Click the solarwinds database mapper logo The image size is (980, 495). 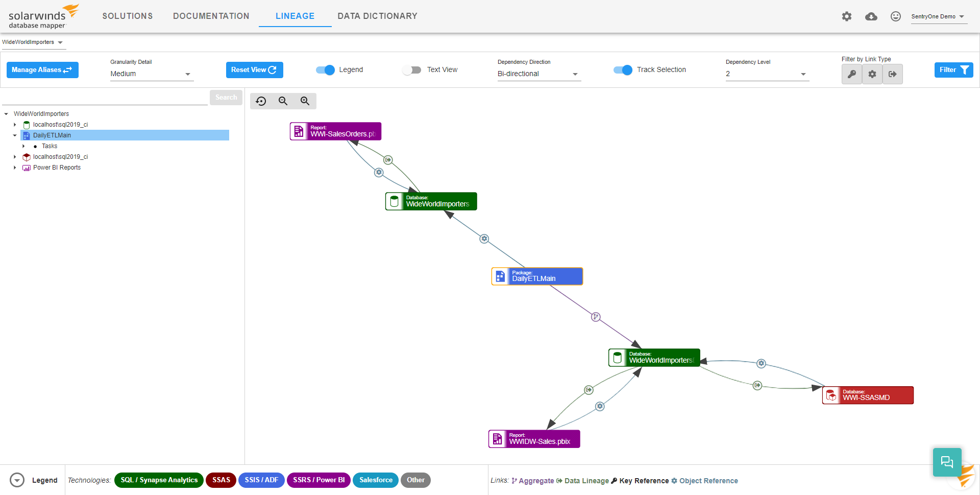click(x=43, y=17)
